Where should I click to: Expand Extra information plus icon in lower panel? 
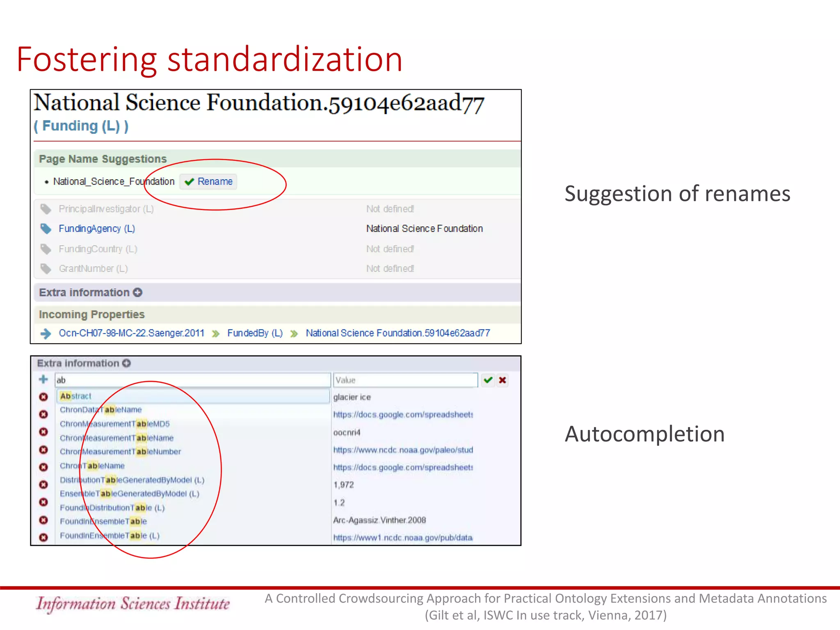tap(127, 363)
